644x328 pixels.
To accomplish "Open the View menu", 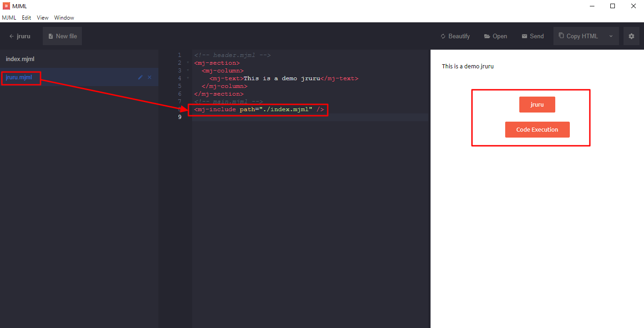I will [x=43, y=18].
